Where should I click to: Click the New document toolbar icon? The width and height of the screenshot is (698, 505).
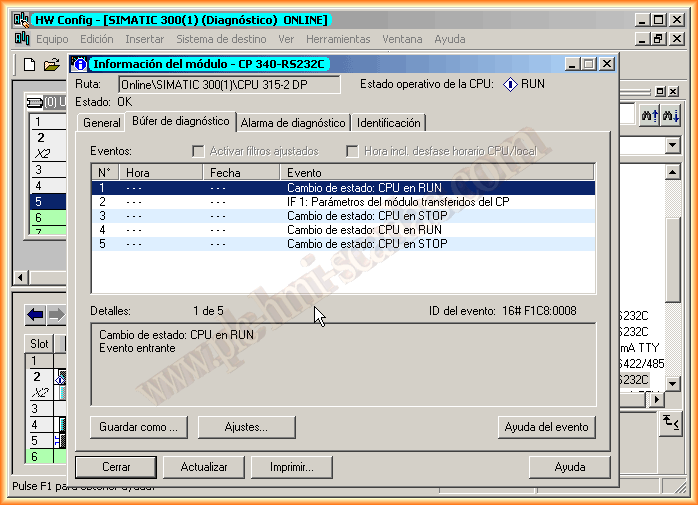click(x=29, y=65)
